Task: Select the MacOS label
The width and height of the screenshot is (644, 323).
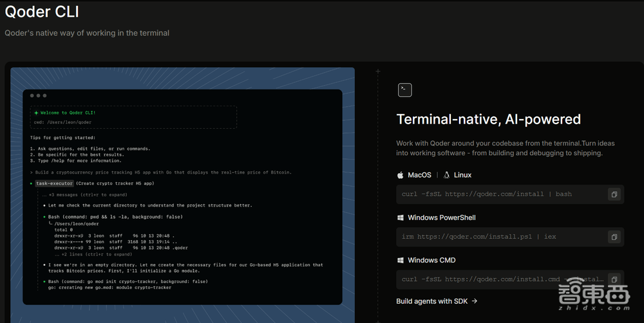Action: [x=419, y=175]
